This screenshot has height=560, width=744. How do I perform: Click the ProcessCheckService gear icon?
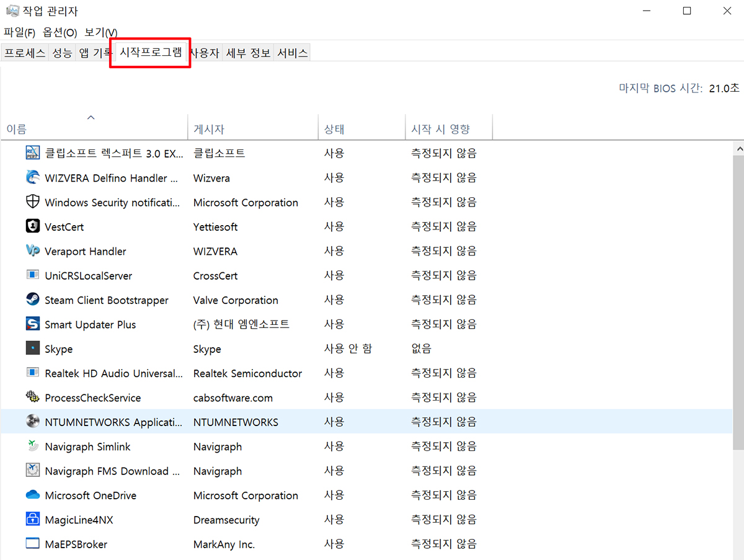click(x=32, y=398)
